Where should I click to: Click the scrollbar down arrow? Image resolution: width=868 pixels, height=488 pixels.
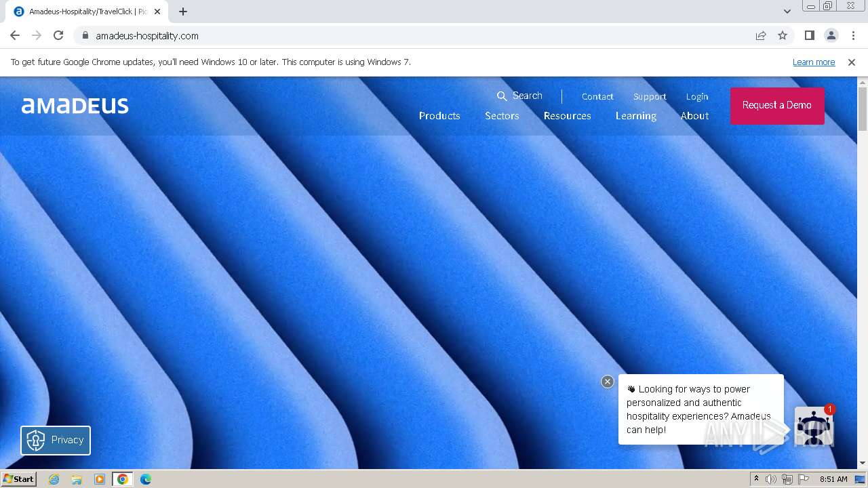(x=863, y=464)
